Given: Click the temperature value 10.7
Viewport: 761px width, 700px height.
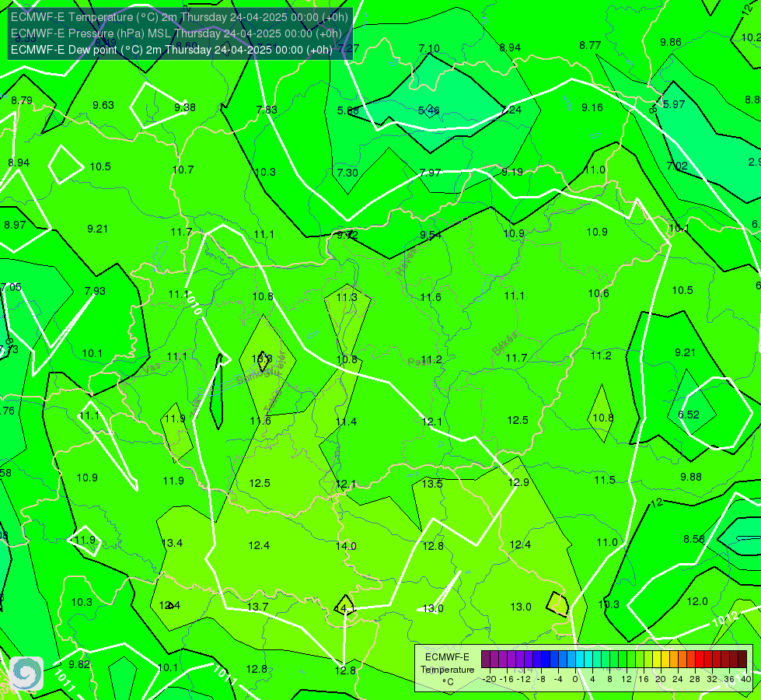Looking at the screenshot, I should click(183, 170).
